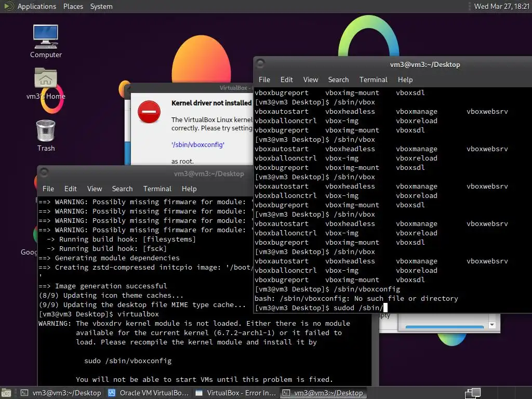Open Help menu in the right terminal
This screenshot has height=399, width=532.
pyautogui.click(x=405, y=79)
